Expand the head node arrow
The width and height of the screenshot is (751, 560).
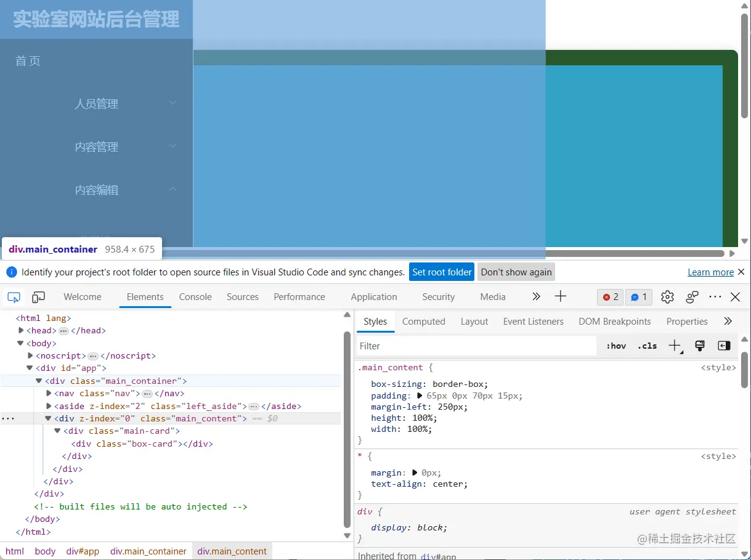pyautogui.click(x=22, y=331)
